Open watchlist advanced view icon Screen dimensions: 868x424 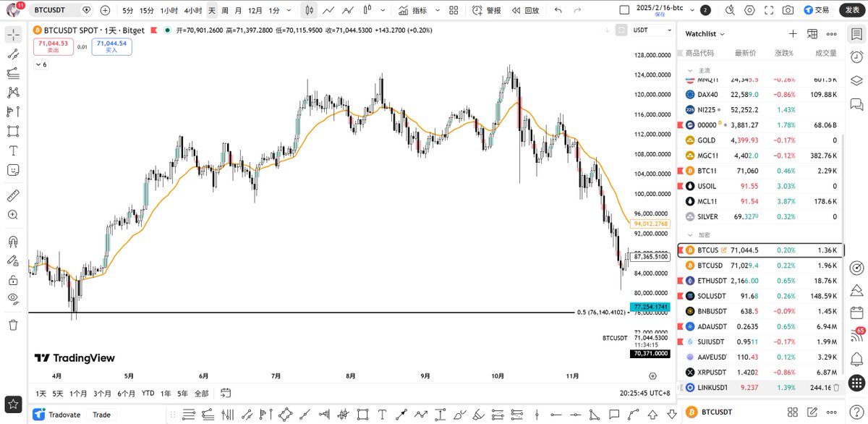[812, 34]
